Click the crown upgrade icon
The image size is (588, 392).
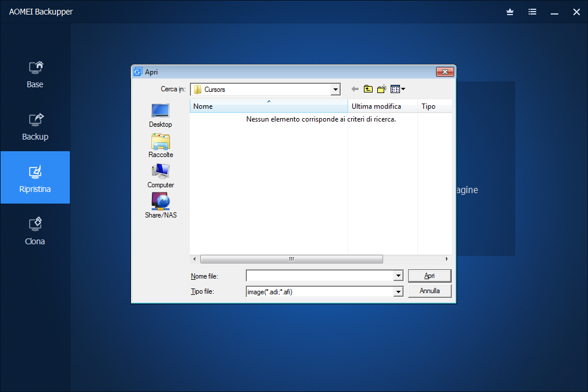tap(509, 12)
